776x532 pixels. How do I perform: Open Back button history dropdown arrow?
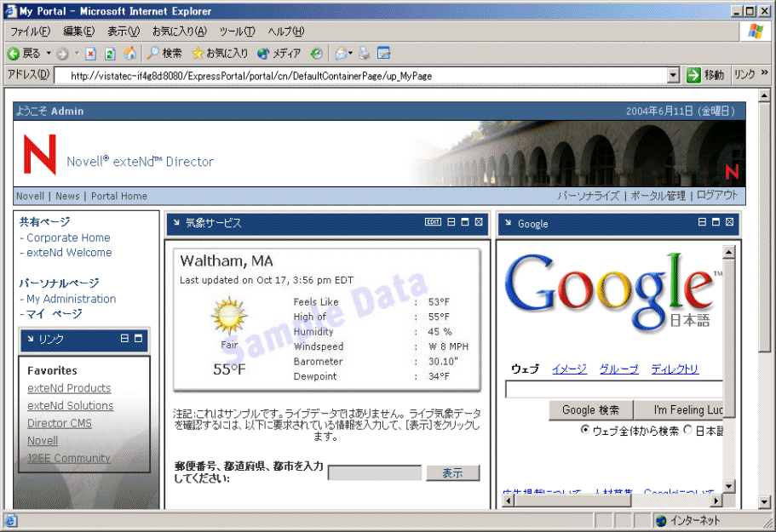[49, 53]
